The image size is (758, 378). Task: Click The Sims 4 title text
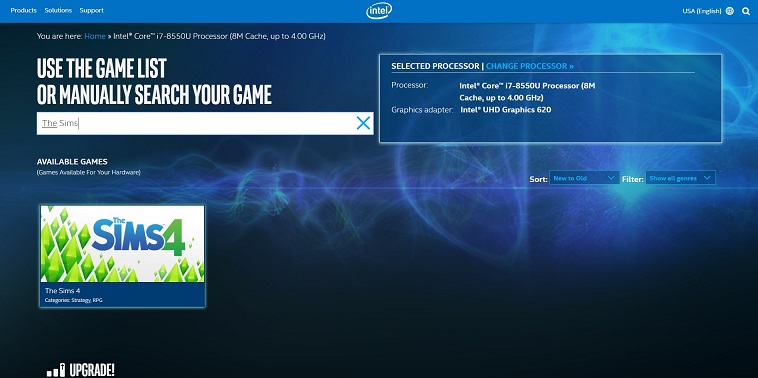click(62, 291)
